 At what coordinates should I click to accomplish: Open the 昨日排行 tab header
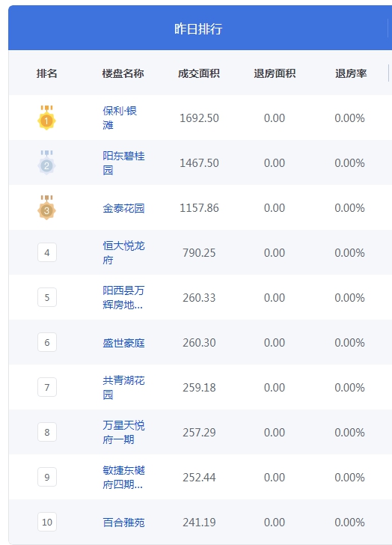(198, 28)
